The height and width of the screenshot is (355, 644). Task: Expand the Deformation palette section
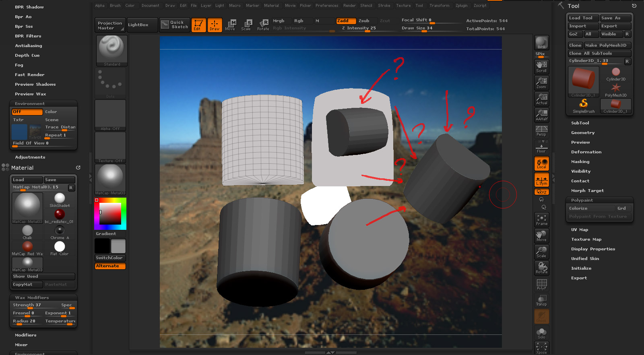point(586,152)
